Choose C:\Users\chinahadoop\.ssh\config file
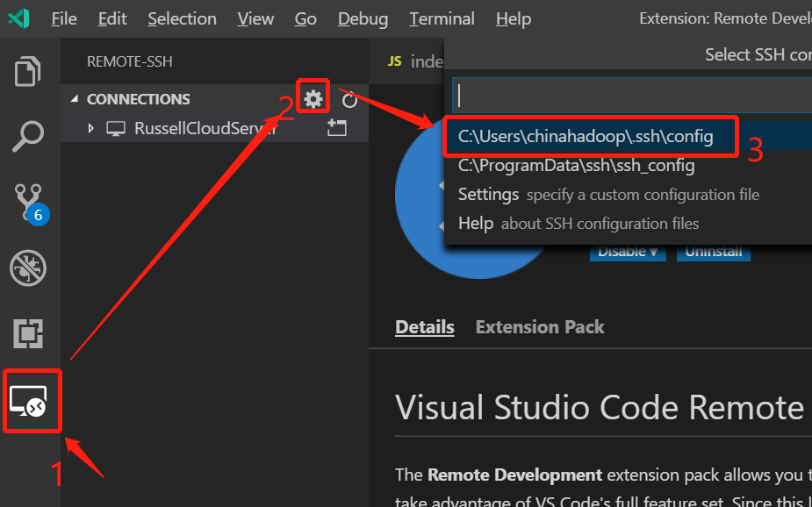Image resolution: width=812 pixels, height=507 pixels. 628,136
